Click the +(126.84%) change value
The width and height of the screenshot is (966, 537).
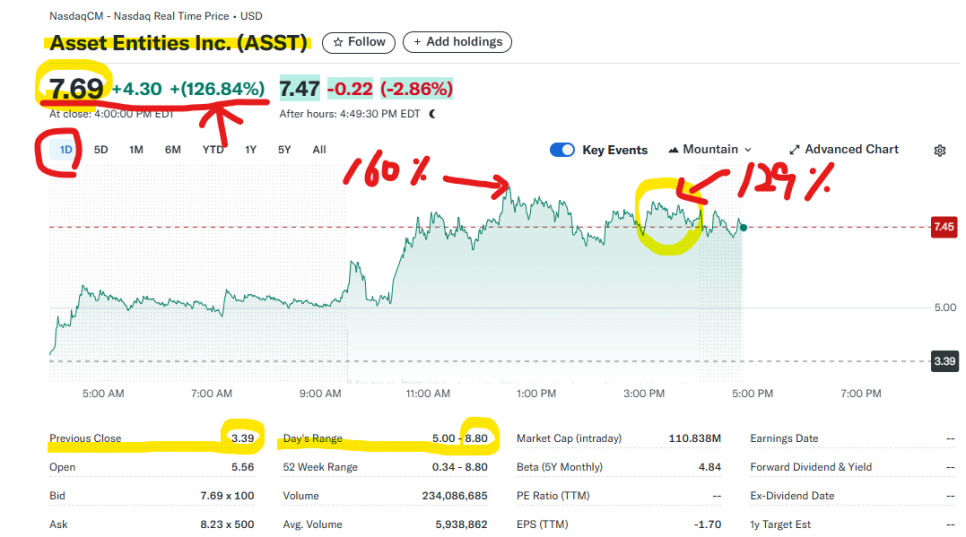[x=217, y=89]
